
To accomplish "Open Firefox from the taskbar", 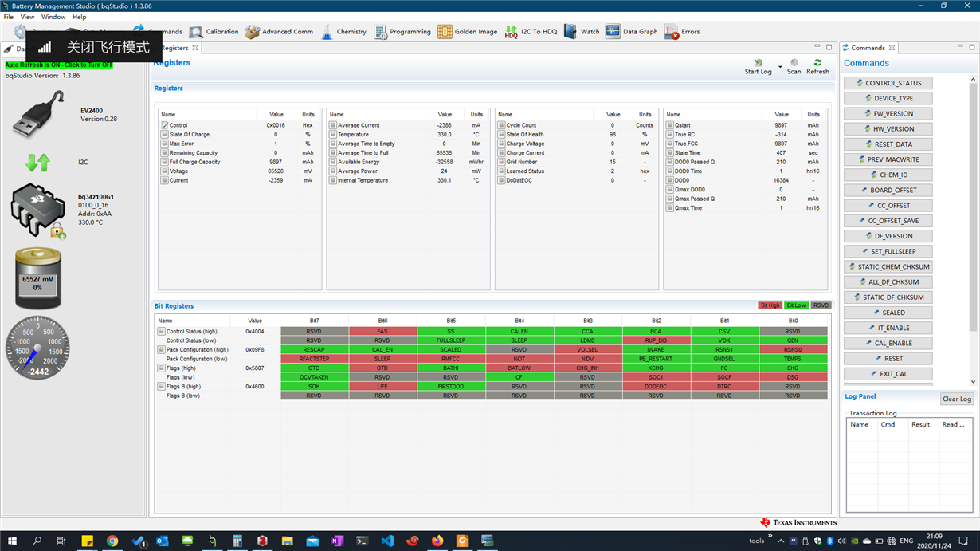I will click(x=437, y=541).
